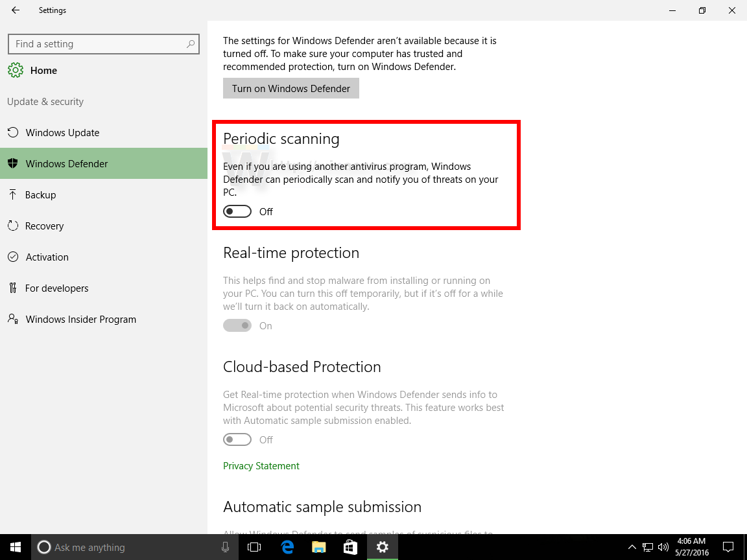Click Turn on Windows Defender
The width and height of the screenshot is (747, 560).
tap(290, 88)
